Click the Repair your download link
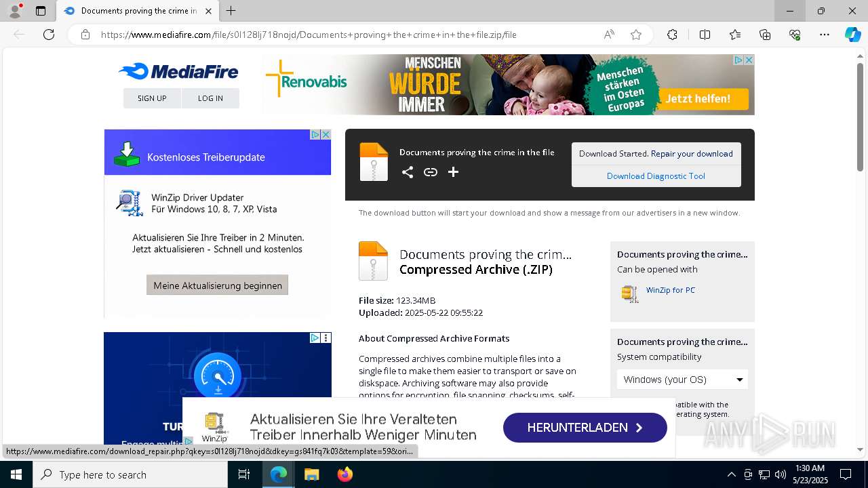Image resolution: width=868 pixels, height=488 pixels. [x=692, y=154]
